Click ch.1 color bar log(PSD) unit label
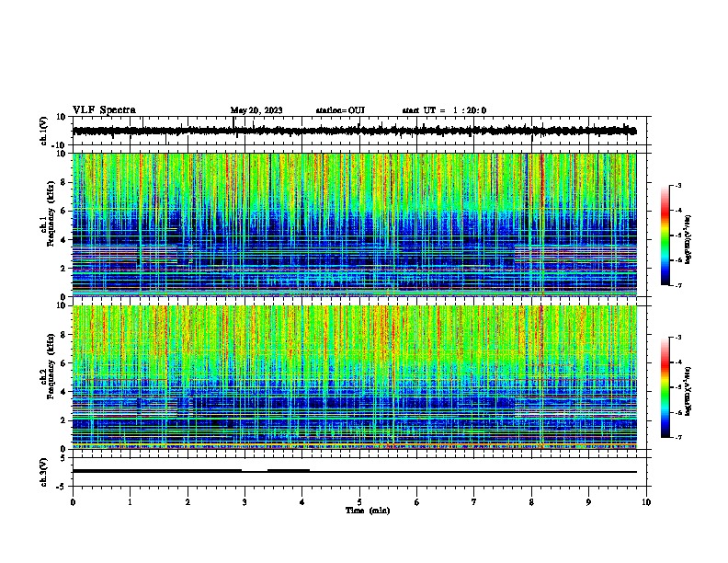This screenshot has height=563, width=728. (x=688, y=240)
